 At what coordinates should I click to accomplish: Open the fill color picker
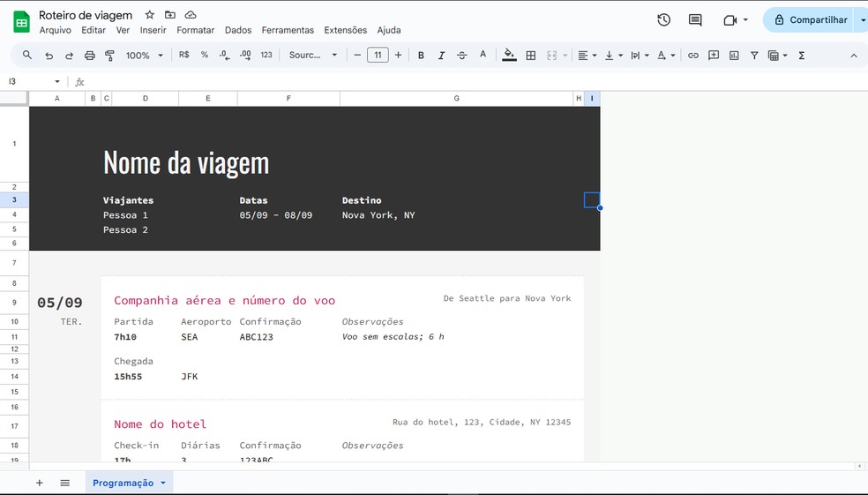[x=509, y=56]
